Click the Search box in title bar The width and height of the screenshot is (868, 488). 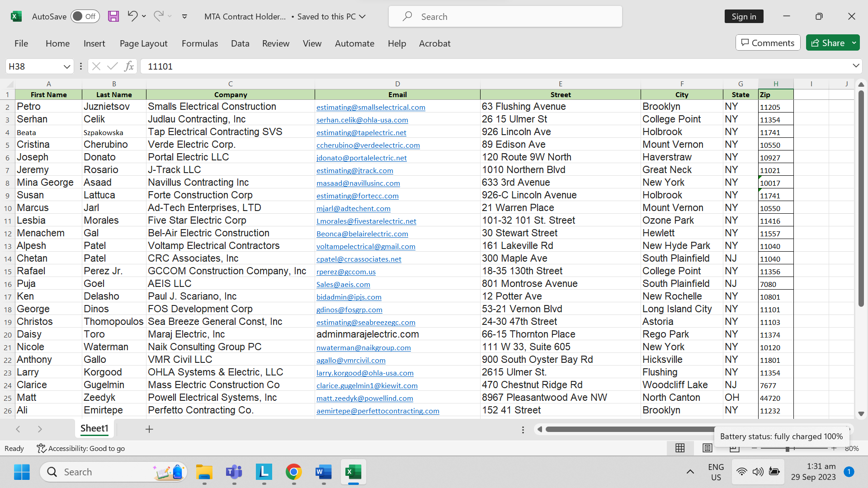click(x=505, y=17)
